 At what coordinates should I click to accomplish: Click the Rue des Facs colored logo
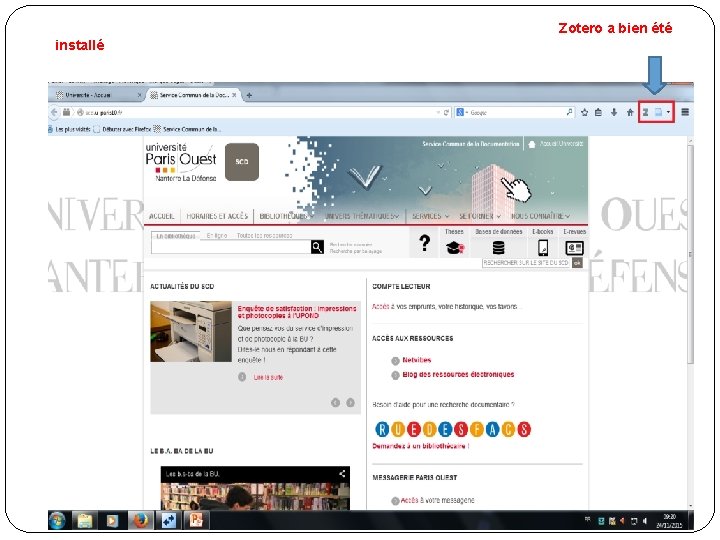click(x=453, y=429)
